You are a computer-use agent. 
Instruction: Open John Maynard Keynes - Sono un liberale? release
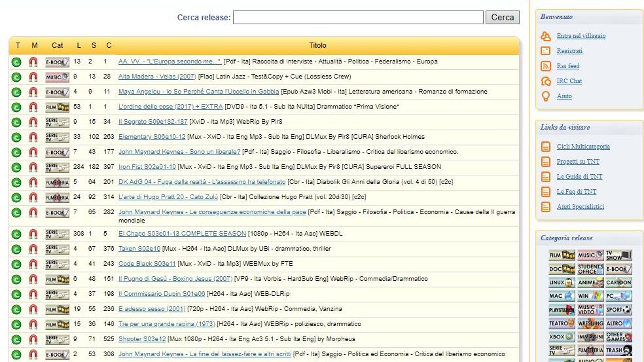pos(179,152)
